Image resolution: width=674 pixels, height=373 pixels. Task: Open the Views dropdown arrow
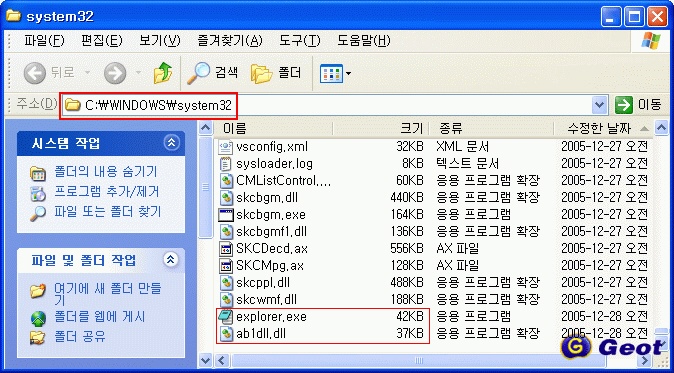pyautogui.click(x=348, y=73)
